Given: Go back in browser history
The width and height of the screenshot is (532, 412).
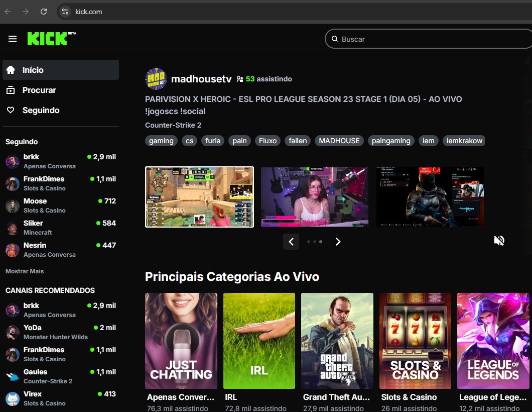Looking at the screenshot, I should (8, 12).
